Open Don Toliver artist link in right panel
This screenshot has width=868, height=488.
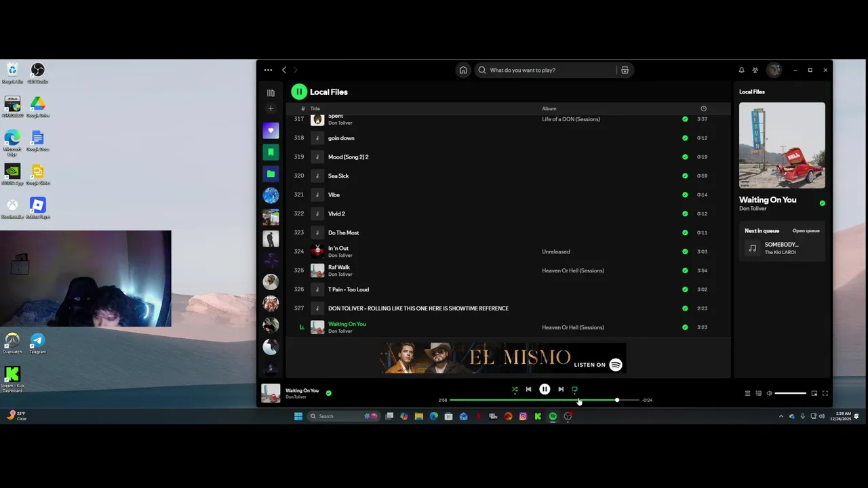point(753,209)
